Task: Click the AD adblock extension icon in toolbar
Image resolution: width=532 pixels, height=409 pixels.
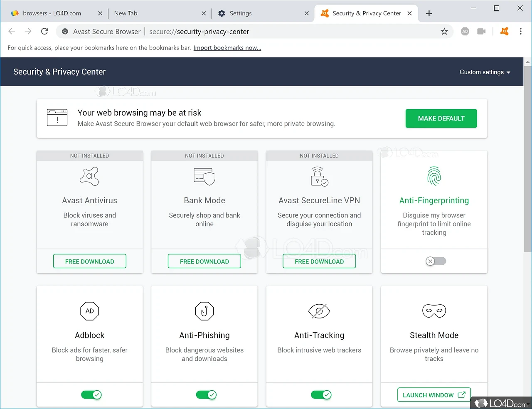Action: click(x=465, y=32)
